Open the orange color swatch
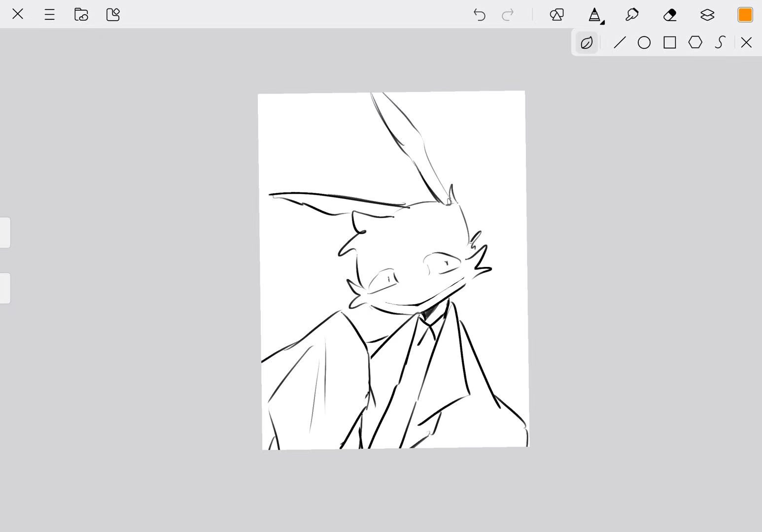 pyautogui.click(x=745, y=15)
